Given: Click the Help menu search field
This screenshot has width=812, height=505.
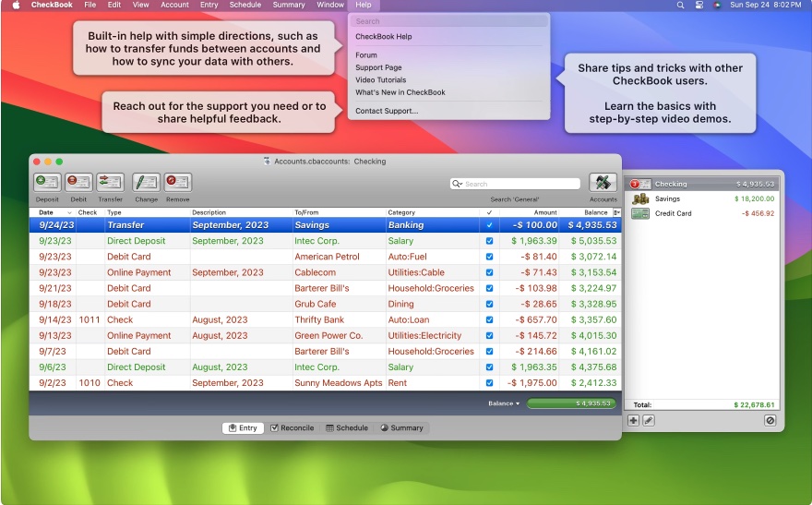Looking at the screenshot, I should pyautogui.click(x=448, y=21).
